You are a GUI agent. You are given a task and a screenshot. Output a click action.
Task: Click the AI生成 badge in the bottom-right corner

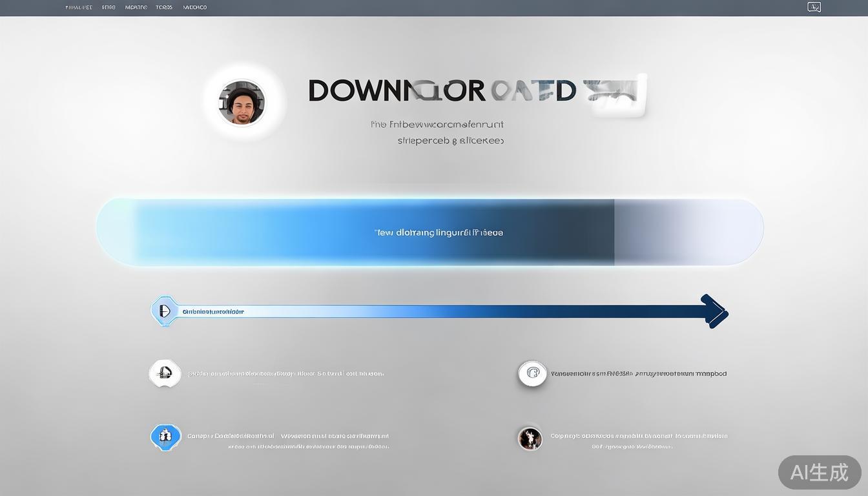coord(819,472)
